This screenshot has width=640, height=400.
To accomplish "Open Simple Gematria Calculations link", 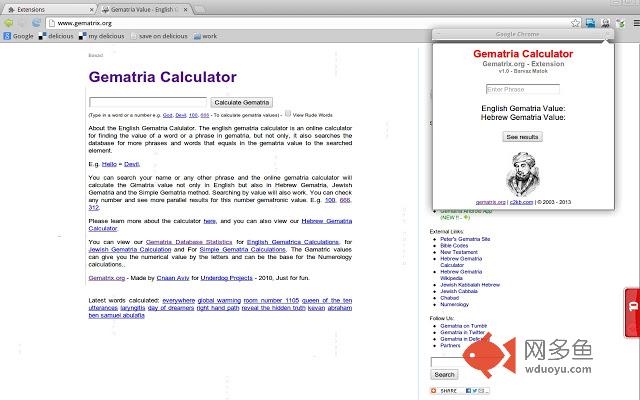I will coord(242,249).
